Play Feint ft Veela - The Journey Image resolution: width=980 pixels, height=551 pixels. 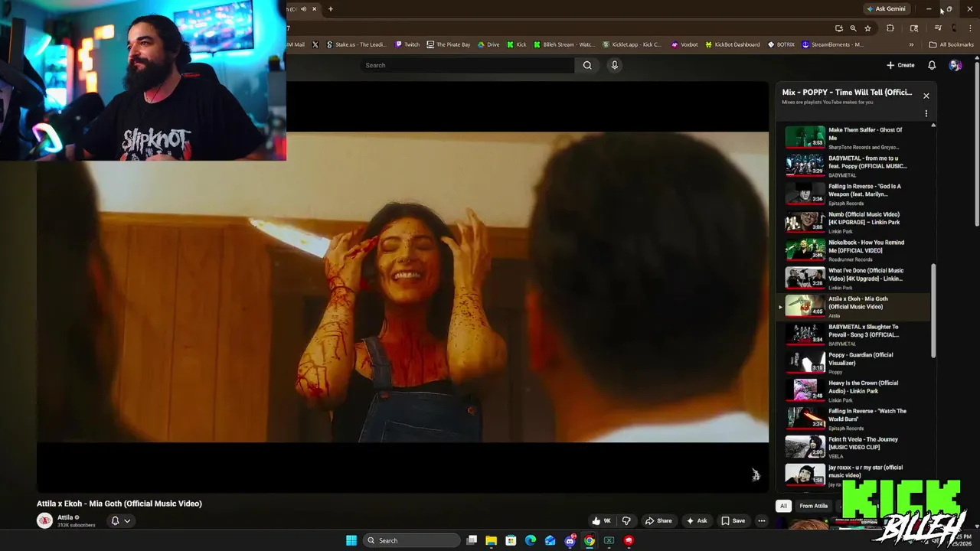(x=854, y=446)
